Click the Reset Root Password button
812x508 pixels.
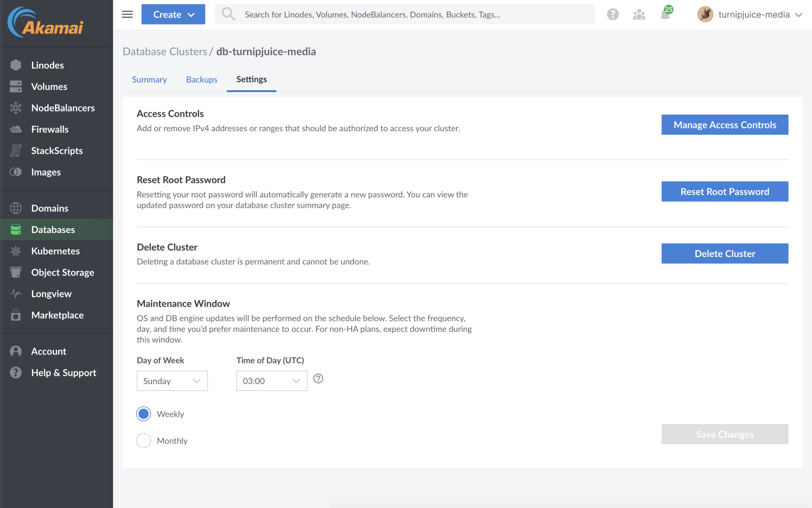(725, 191)
